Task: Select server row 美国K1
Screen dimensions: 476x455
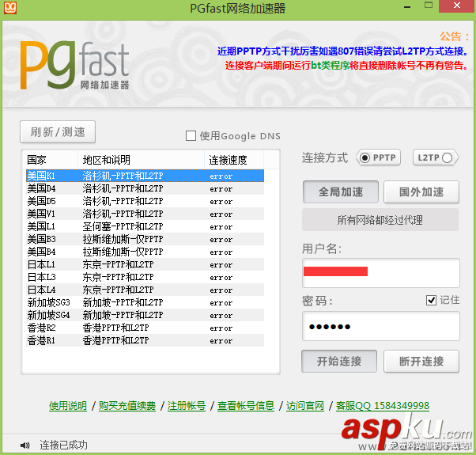Action: 145,176
